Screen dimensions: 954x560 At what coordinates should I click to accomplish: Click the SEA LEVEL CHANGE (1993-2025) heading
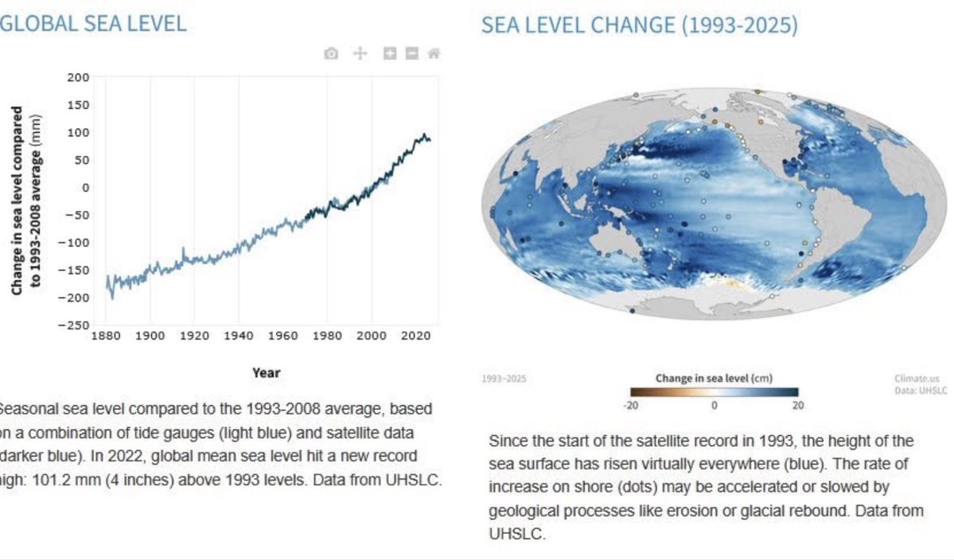640,25
